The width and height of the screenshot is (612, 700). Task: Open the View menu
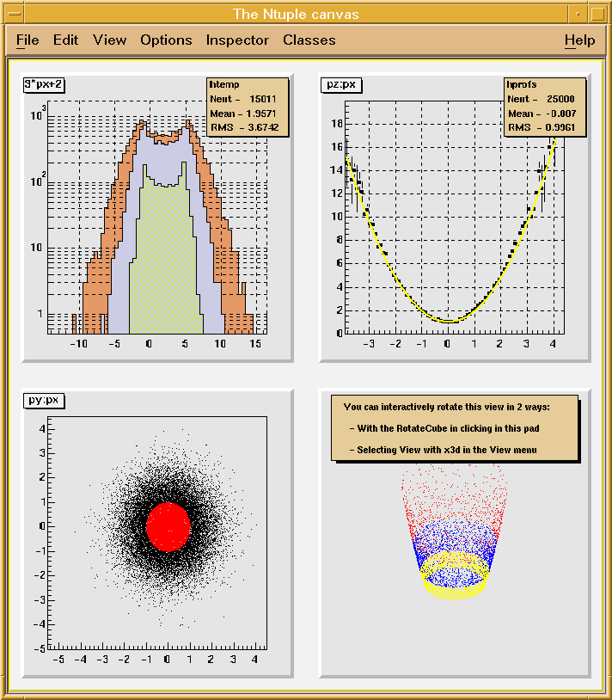(109, 40)
